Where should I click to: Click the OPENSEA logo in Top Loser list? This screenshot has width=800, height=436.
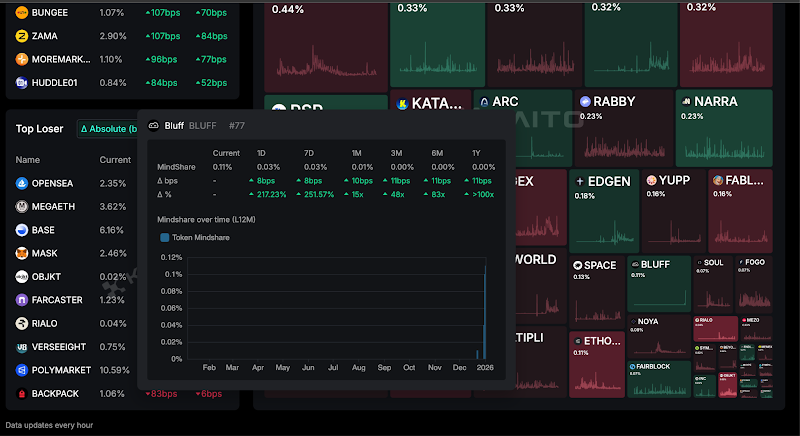tap(21, 184)
